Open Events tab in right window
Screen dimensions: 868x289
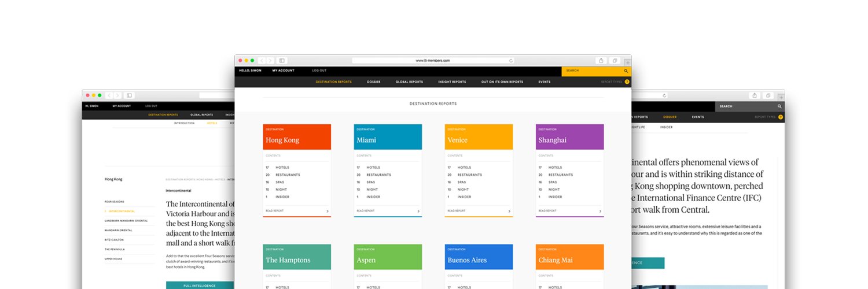pos(698,117)
